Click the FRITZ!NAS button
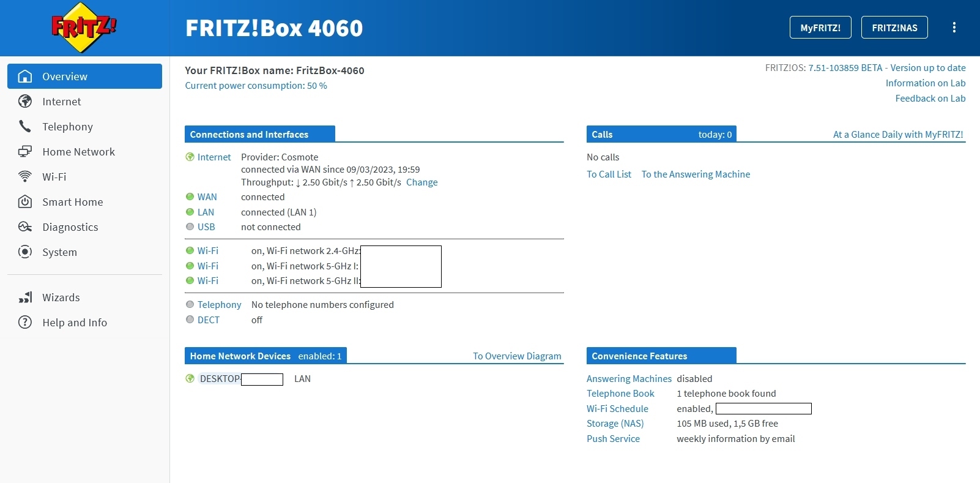The width and height of the screenshot is (980, 483). [894, 28]
